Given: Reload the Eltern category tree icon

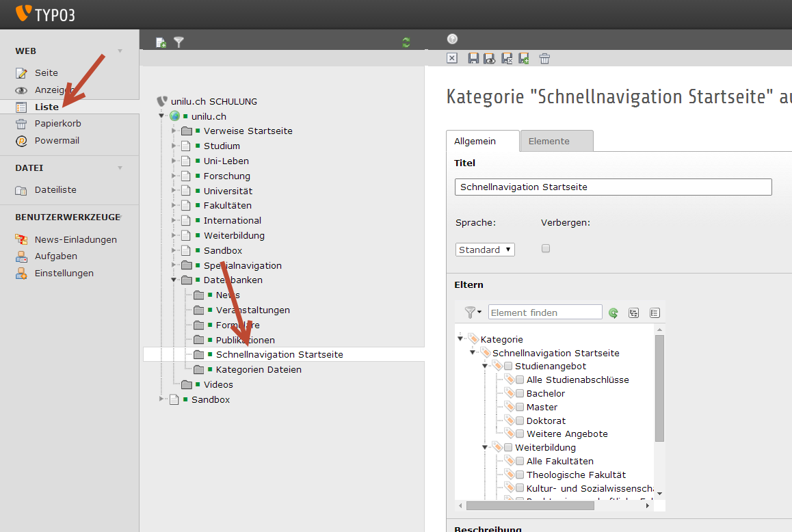Looking at the screenshot, I should point(613,313).
